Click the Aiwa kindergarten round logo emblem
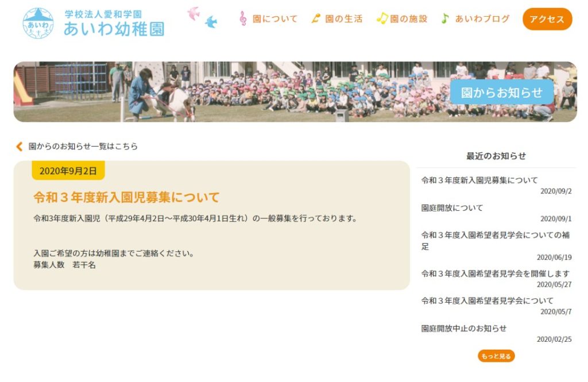Image resolution: width=588 pixels, height=382 pixels. pyautogui.click(x=38, y=24)
